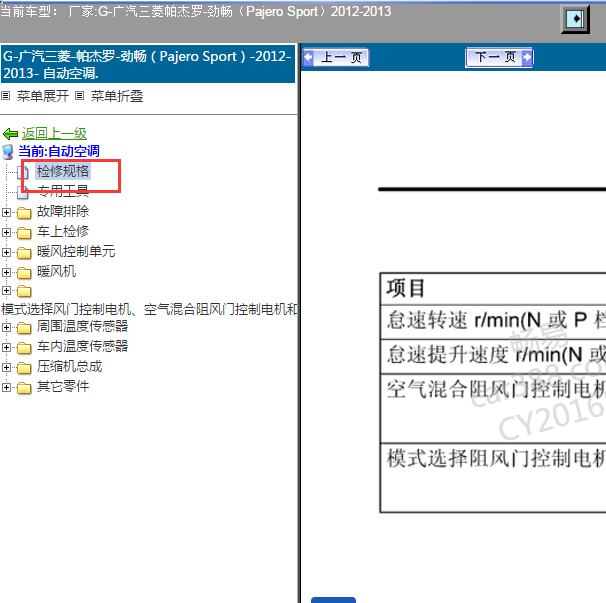
Task: Click the 周围温度传感器 folder icon
Action: [x=24, y=328]
